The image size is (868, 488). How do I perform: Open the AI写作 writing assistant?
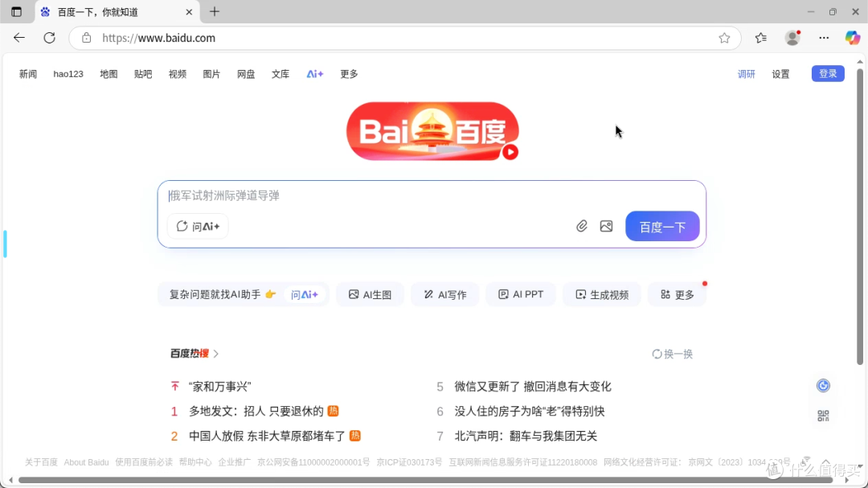[x=444, y=294]
